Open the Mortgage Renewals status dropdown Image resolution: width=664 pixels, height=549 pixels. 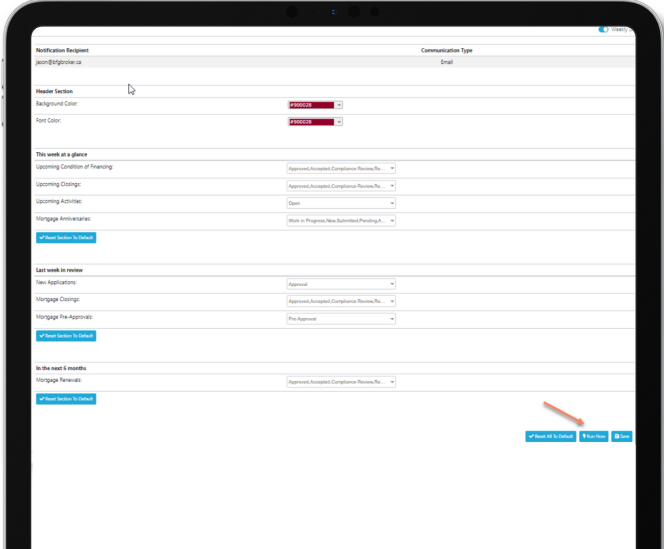coord(341,382)
